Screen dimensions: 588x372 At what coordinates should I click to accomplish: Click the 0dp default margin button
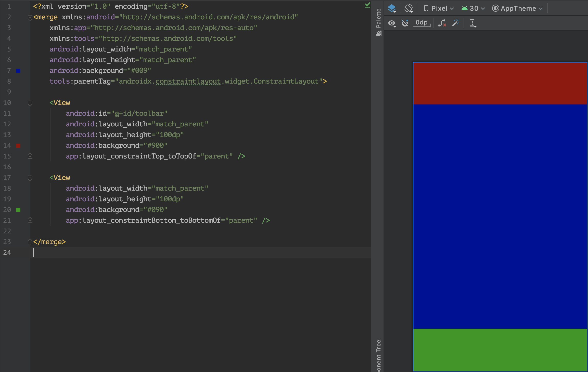click(421, 22)
